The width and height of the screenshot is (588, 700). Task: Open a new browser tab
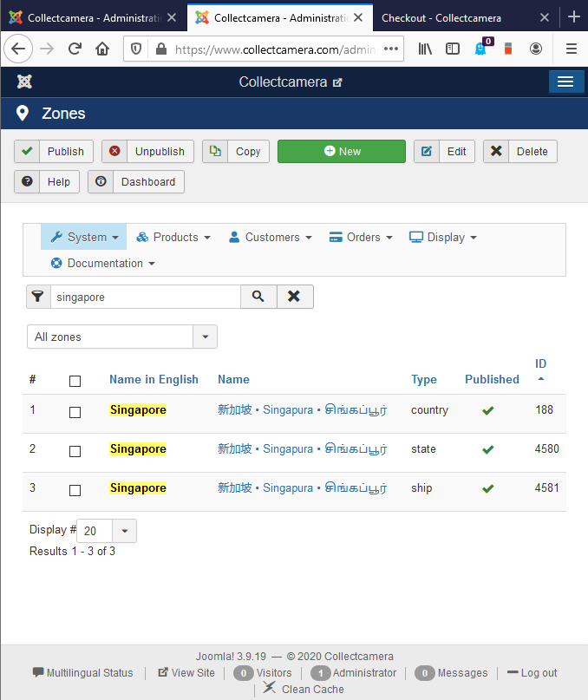coord(574,17)
